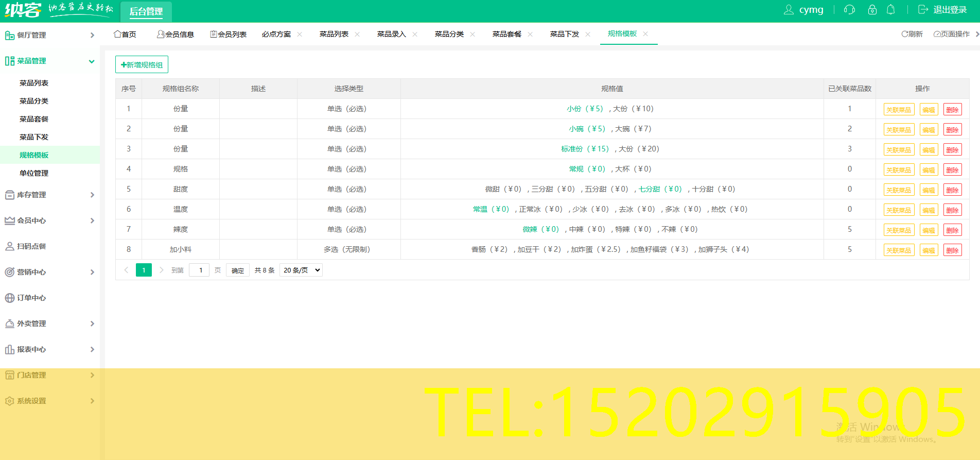Click the customer service headset icon
Image resolution: width=980 pixels, height=460 pixels.
click(x=849, y=10)
